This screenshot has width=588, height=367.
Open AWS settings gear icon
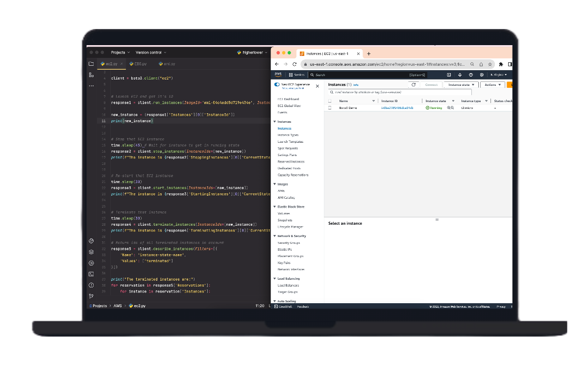482,75
